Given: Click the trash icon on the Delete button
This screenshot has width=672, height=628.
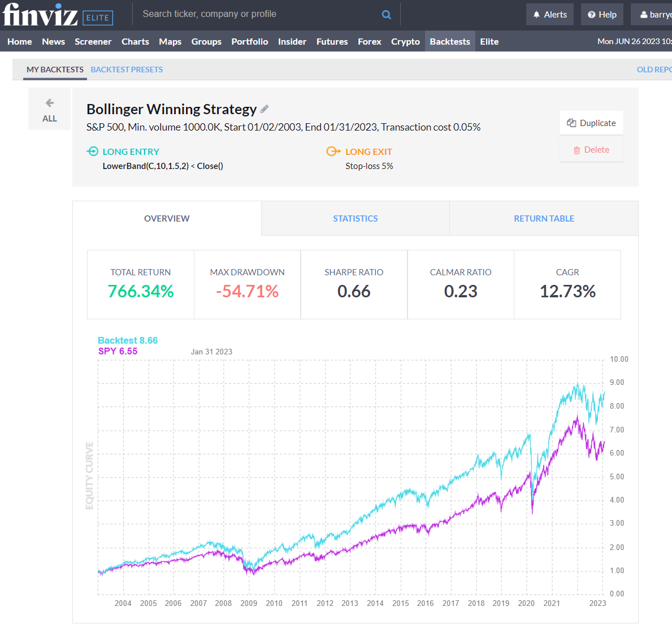Looking at the screenshot, I should 576,149.
